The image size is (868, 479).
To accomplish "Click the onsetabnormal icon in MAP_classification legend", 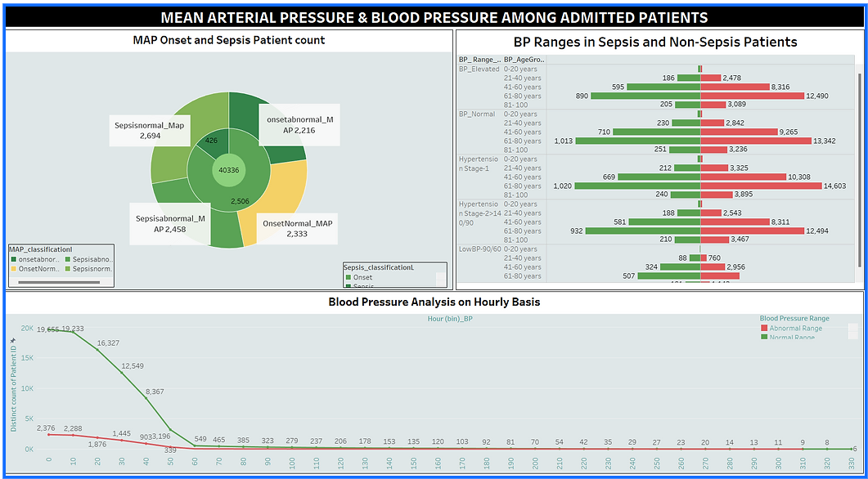I will 13,259.
